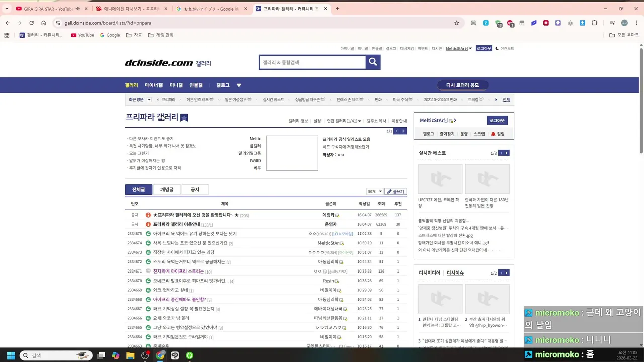Screen dimensions: 644x362
Task: Click the dcinside.com logo
Action: click(x=159, y=63)
